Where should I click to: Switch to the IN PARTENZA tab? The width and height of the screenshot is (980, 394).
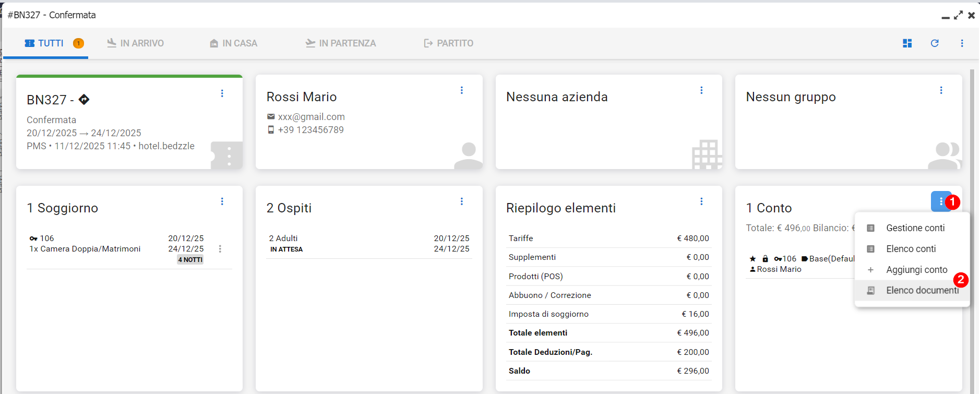tap(341, 43)
